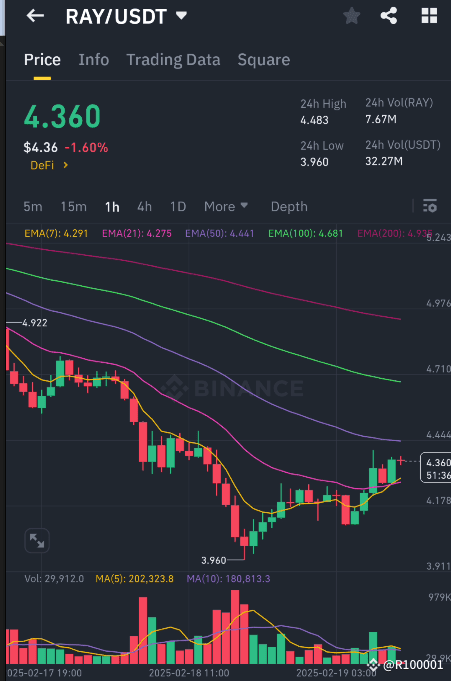Viewport: 451px width, 681px height.
Task: Click the current price 4.360 axis tag
Action: coord(435,468)
